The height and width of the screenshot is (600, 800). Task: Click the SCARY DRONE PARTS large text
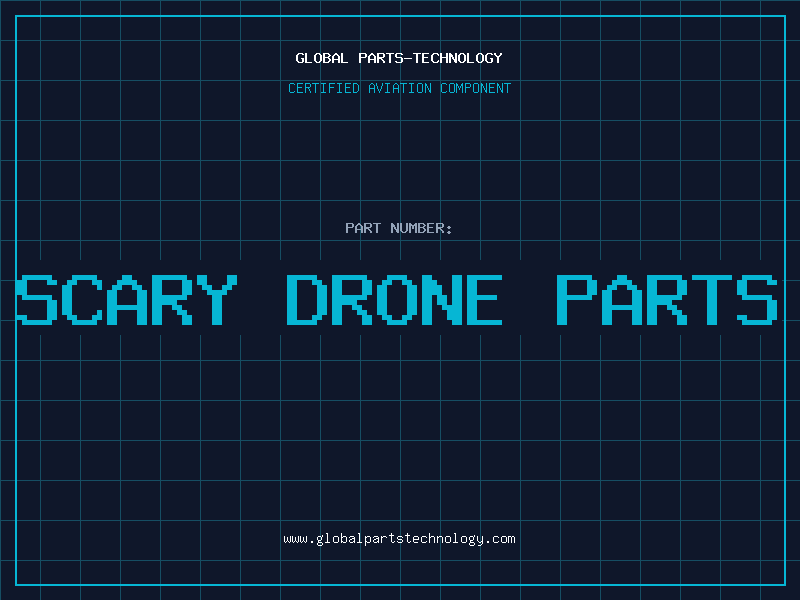[397, 299]
